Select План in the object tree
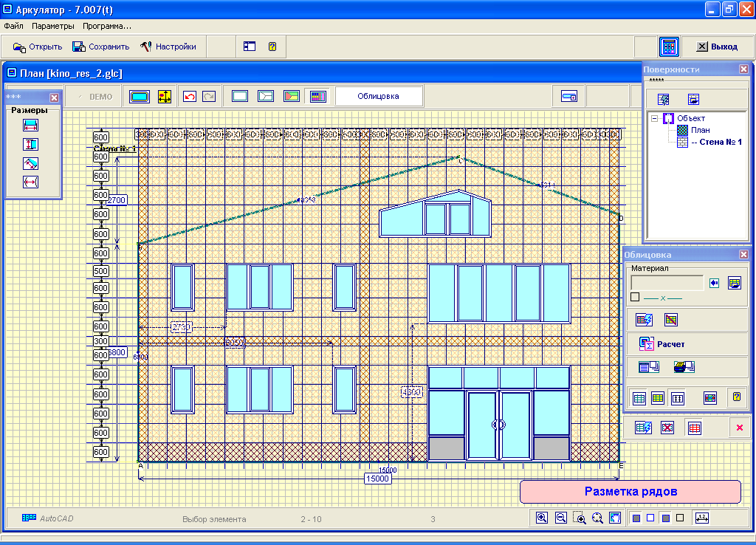 point(700,130)
